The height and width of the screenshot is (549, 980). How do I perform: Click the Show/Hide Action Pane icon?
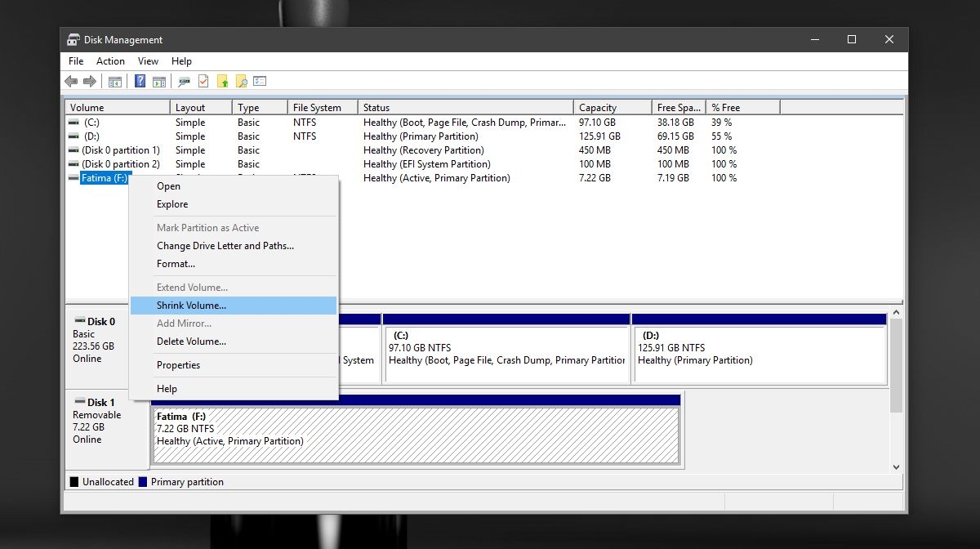(x=159, y=82)
